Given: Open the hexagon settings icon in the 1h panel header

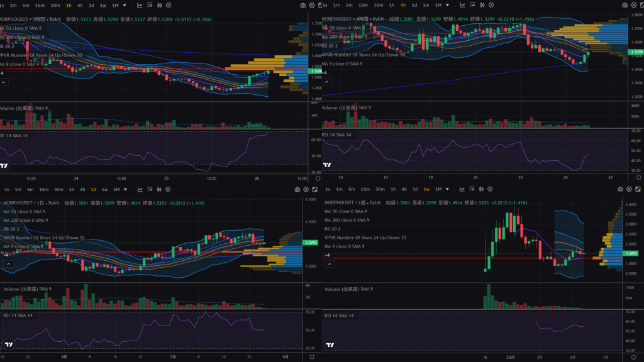Looking at the screenshot, I should pos(312,5).
